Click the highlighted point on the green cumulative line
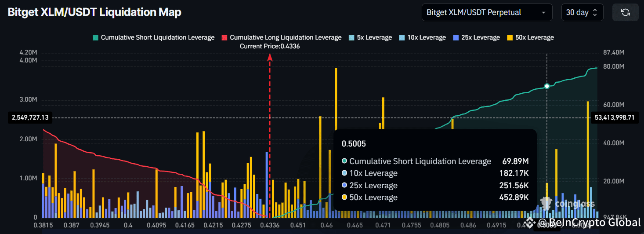Image resolution: width=644 pixels, height=234 pixels. 547,86
